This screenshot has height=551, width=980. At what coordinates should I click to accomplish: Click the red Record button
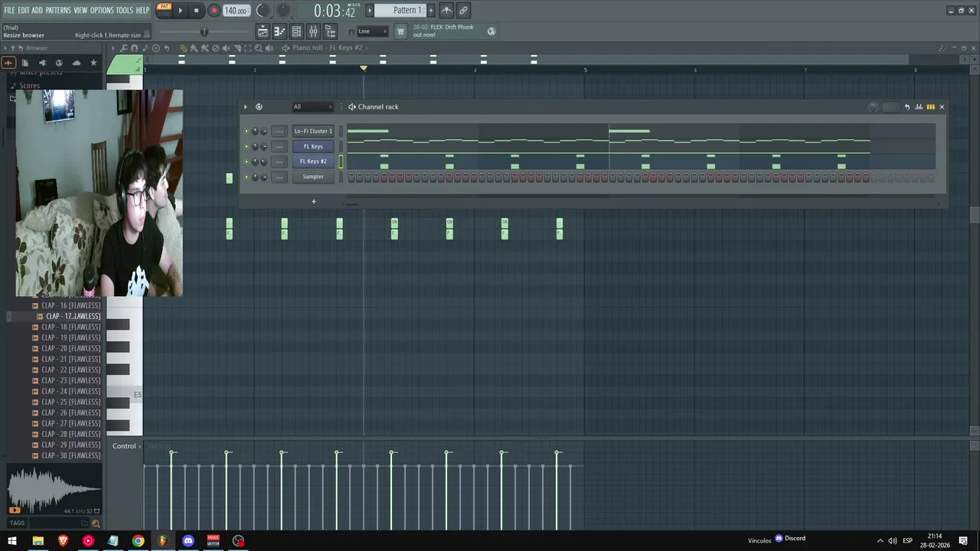pyautogui.click(x=214, y=11)
